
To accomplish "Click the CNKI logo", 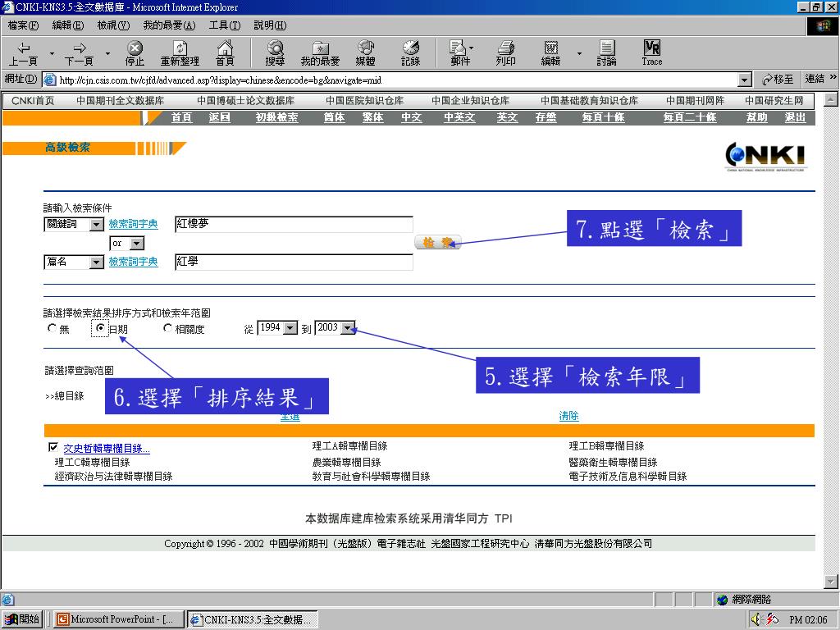I will 765,157.
